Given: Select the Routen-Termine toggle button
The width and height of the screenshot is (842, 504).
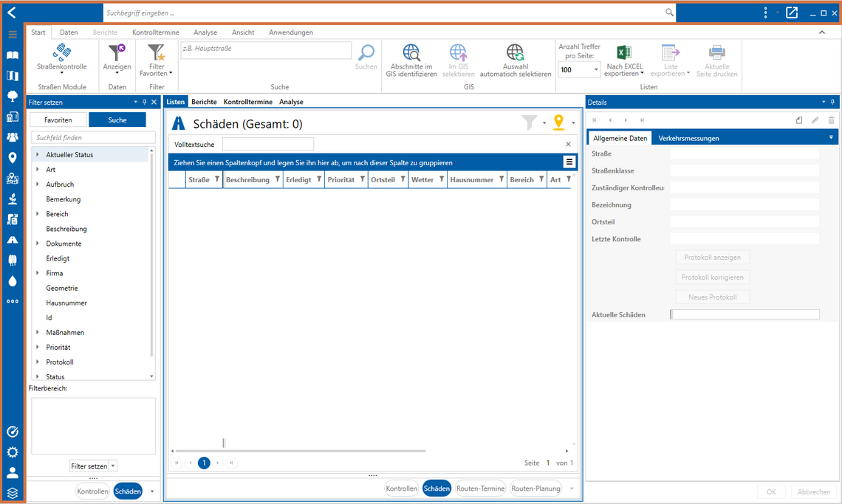Looking at the screenshot, I should (480, 489).
